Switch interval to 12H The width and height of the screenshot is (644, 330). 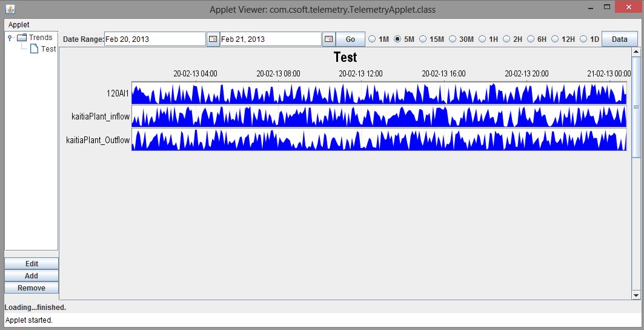click(554, 39)
